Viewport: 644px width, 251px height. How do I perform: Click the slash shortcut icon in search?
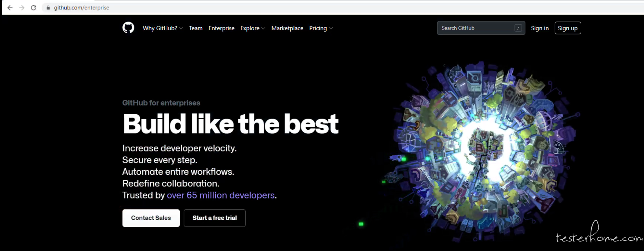(518, 28)
